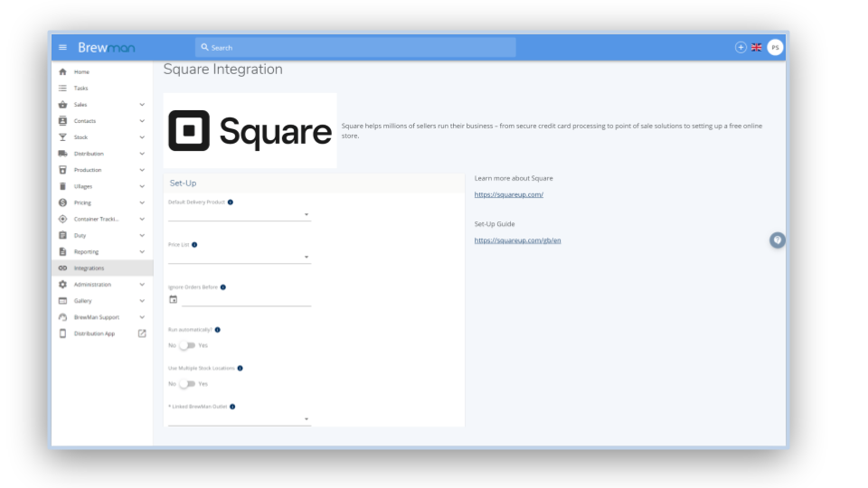868x488 pixels.
Task: Click the Tasks list icon
Action: point(62,88)
